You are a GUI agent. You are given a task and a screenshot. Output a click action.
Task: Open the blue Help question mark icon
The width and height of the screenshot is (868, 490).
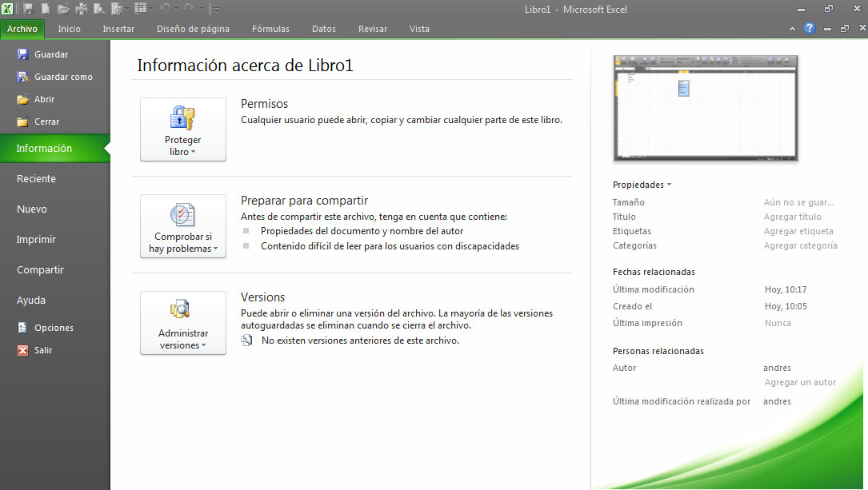point(809,29)
